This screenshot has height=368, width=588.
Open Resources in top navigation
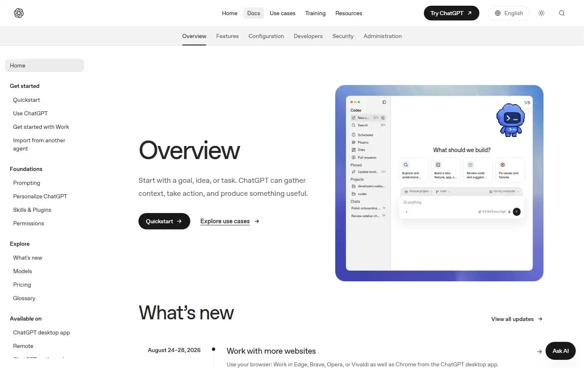[x=349, y=13]
